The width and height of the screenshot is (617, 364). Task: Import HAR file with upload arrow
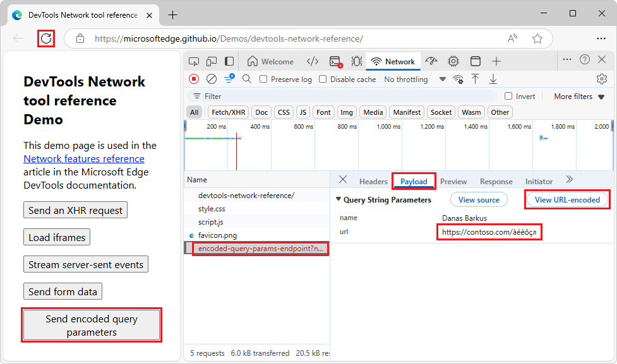point(476,79)
